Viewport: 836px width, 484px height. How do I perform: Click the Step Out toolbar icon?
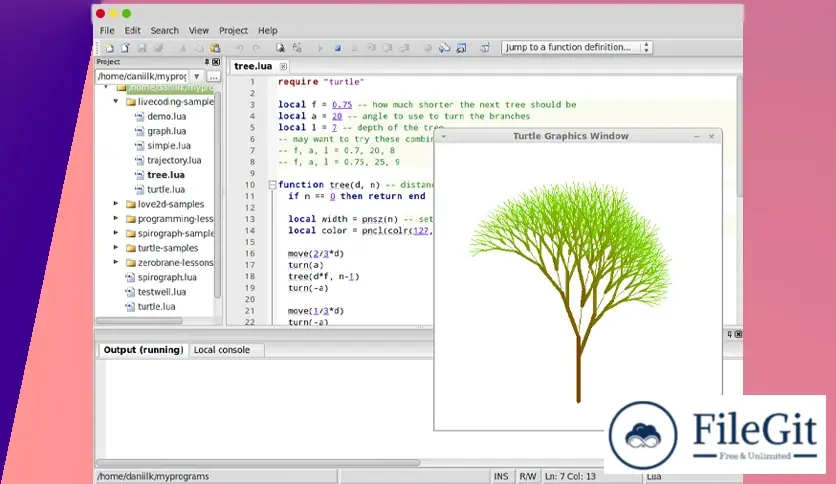(404, 48)
